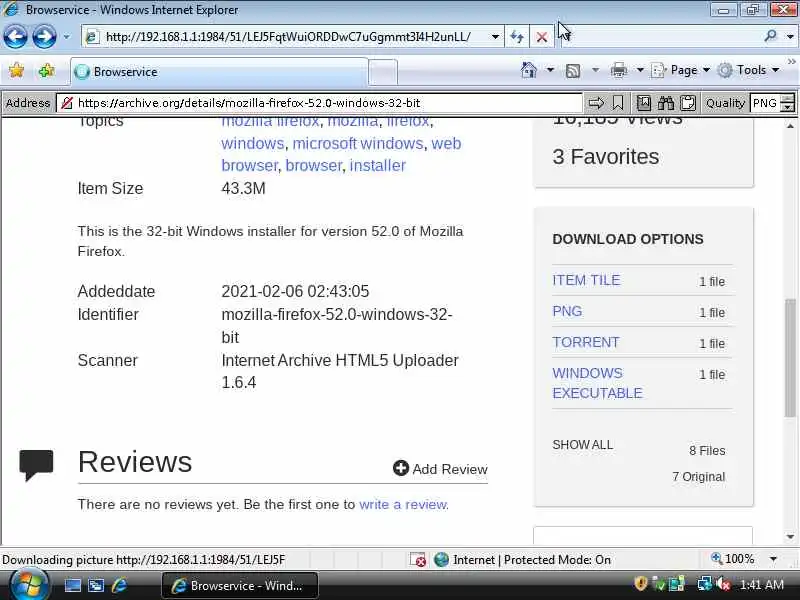This screenshot has width=800, height=600.
Task: Click the Refresh icon beside the IE address bar
Action: (x=517, y=37)
